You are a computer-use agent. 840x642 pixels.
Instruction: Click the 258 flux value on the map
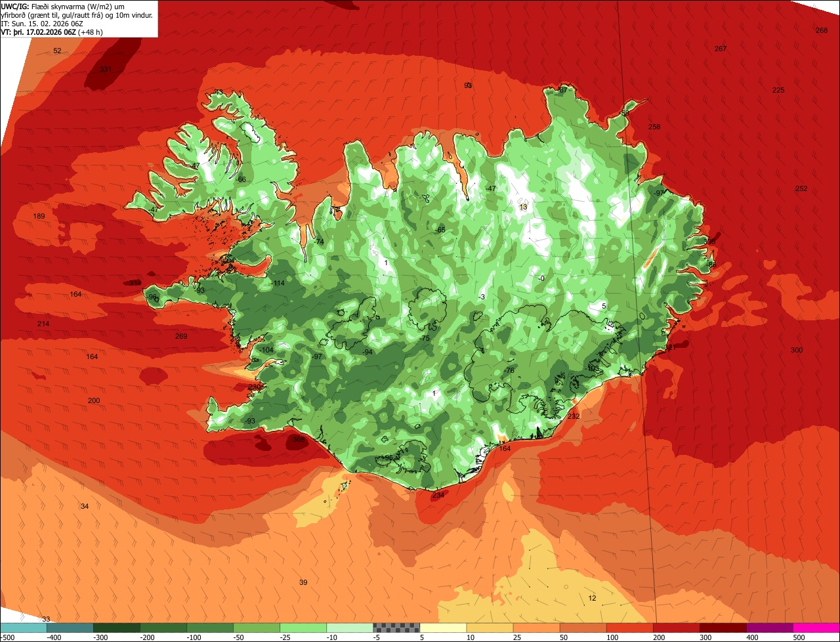[654, 127]
